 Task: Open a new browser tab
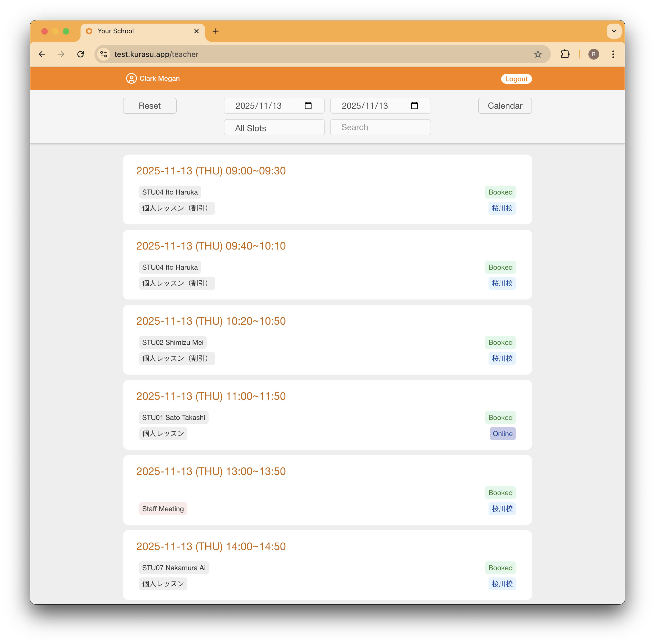[x=216, y=31]
